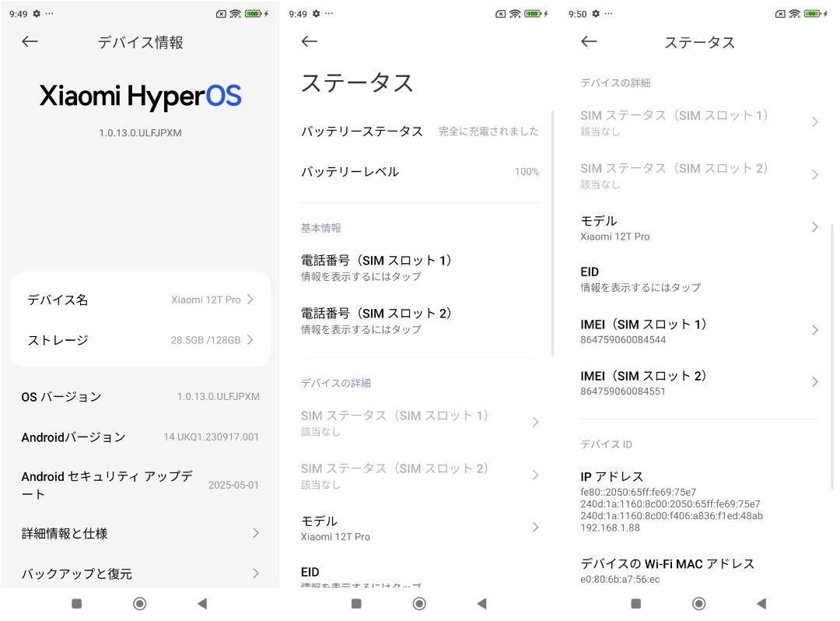Click scrollbar on middle ステータス screen

(x=552, y=233)
